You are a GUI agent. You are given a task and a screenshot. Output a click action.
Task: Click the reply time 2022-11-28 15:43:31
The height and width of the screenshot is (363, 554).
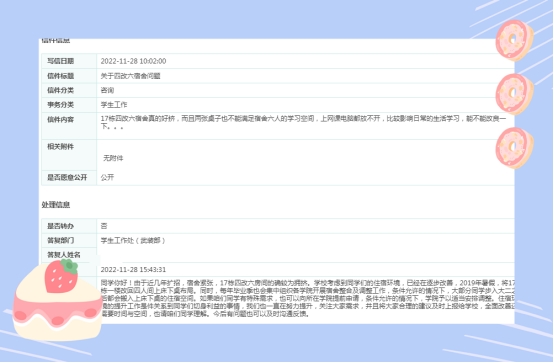pyautogui.click(x=133, y=270)
